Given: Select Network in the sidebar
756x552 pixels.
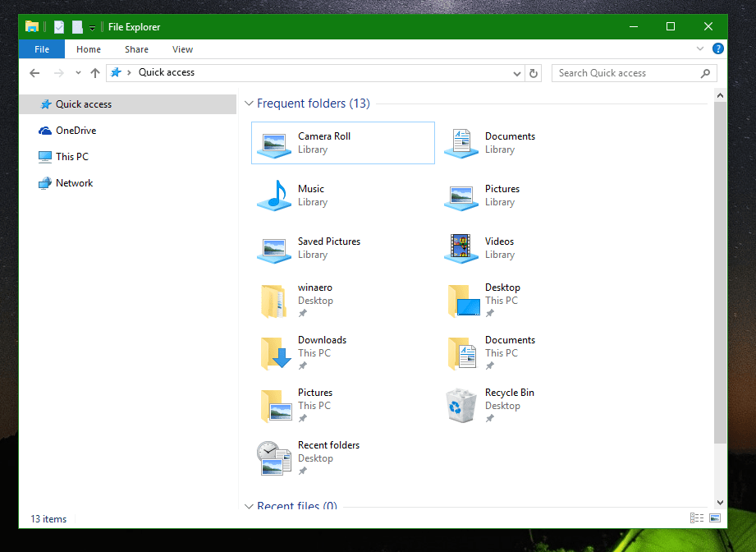Looking at the screenshot, I should click(x=72, y=182).
